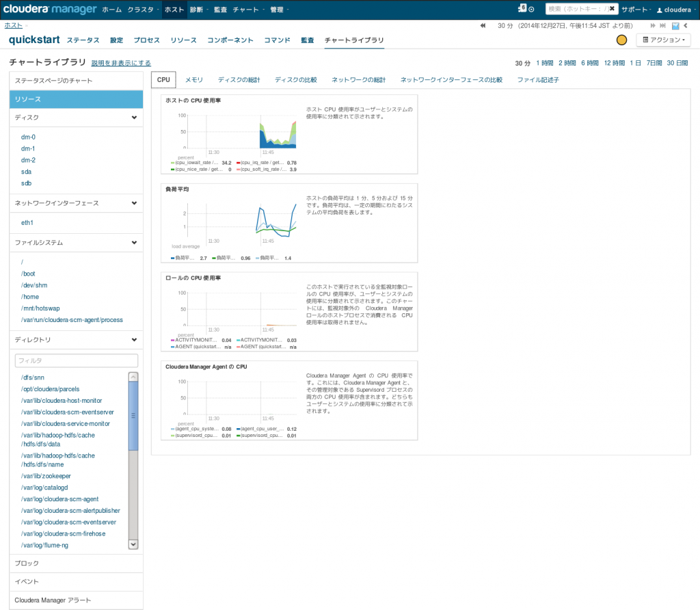Click the running commands play-circle icon
The image size is (700, 610).
[x=531, y=10]
